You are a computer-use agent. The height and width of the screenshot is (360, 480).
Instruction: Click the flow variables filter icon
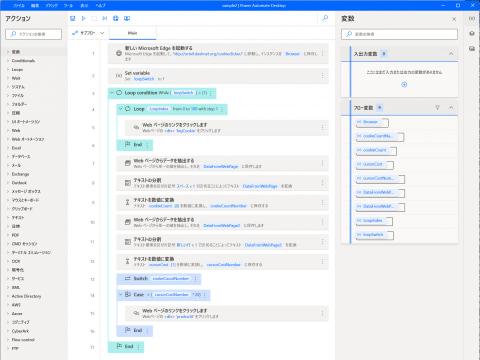point(437,108)
